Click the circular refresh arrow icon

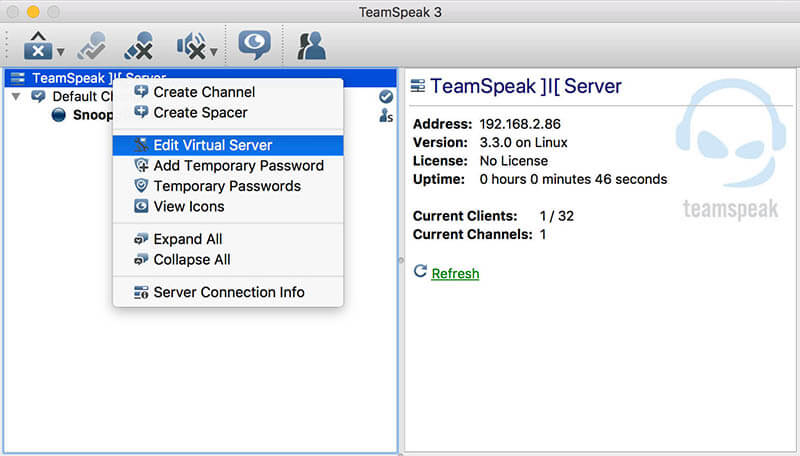coord(420,271)
